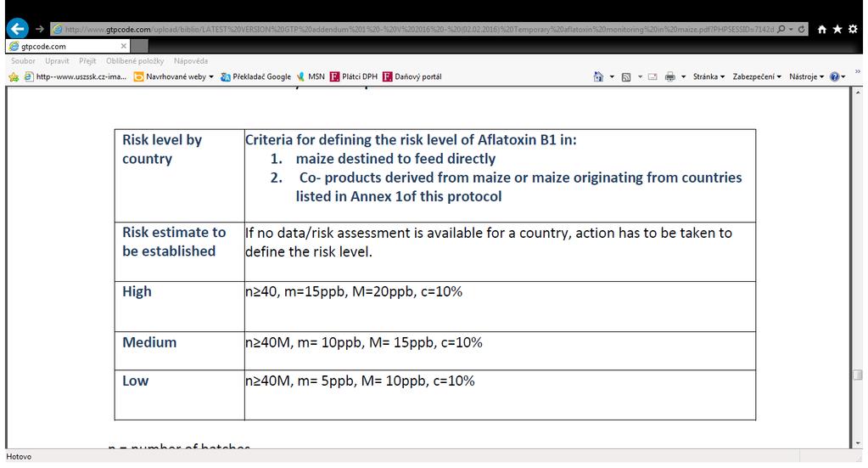Go to Home via house icon
868x468 pixels.
point(822,30)
